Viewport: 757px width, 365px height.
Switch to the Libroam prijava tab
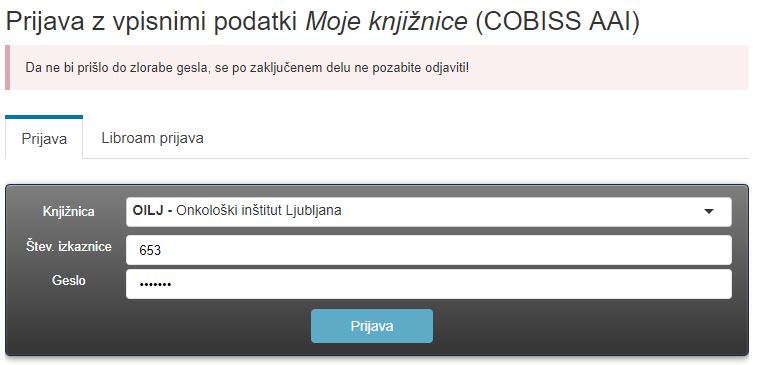click(x=152, y=138)
